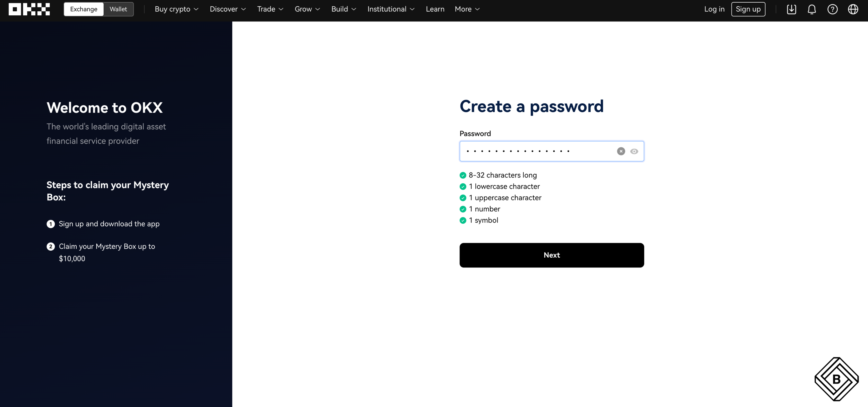Expand the Trade dropdown menu
This screenshot has height=407, width=868.
(270, 9)
